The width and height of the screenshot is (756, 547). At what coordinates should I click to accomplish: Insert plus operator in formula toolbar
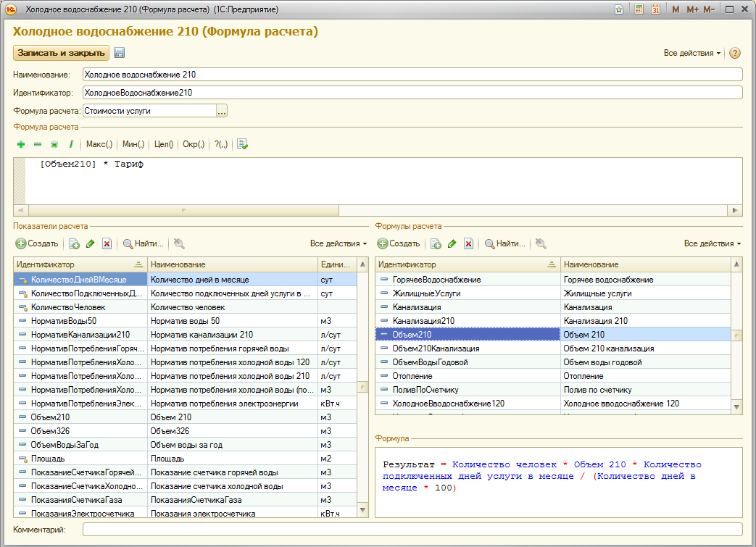coord(20,144)
